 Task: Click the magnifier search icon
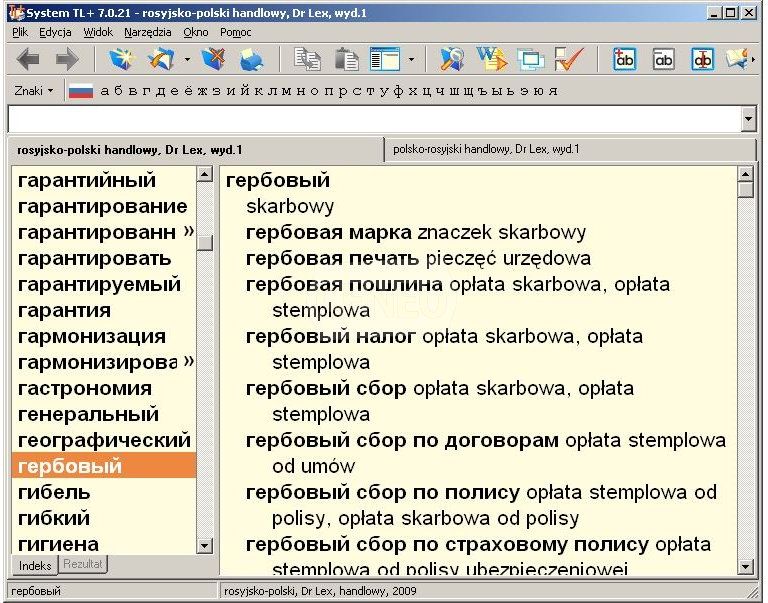pos(452,60)
